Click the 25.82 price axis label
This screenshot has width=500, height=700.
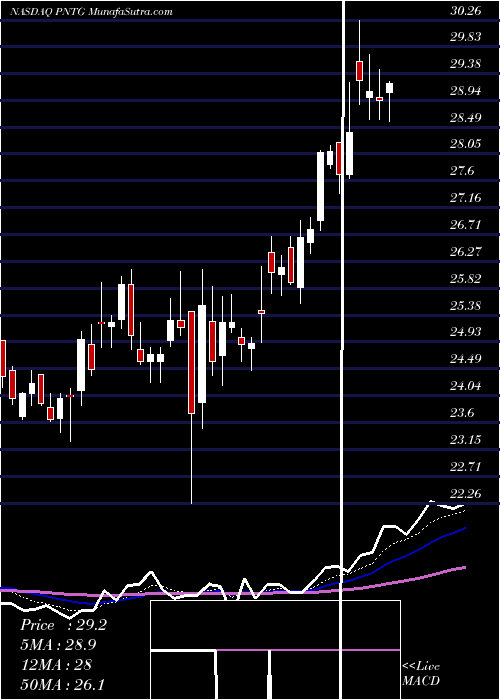tap(466, 279)
